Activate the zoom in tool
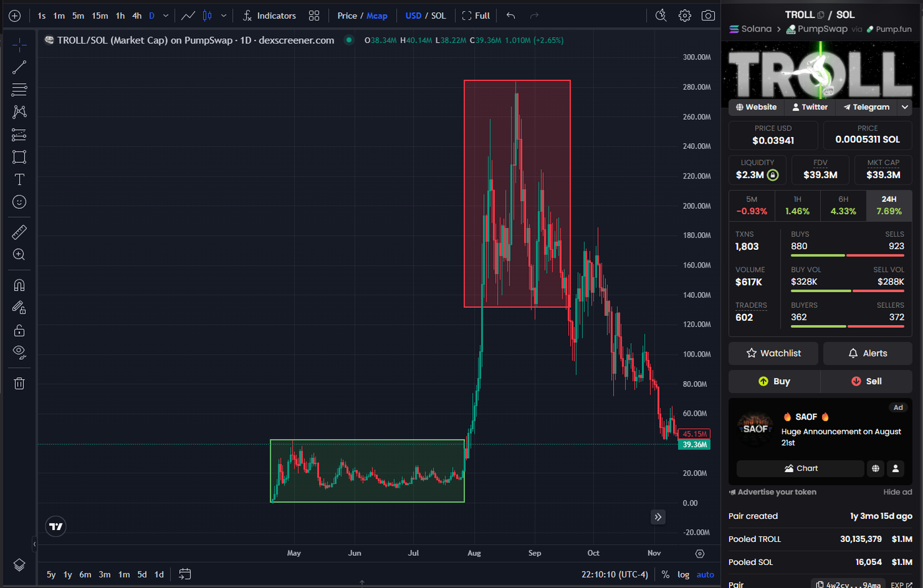Screen dimensions: 923x588 [x=19, y=254]
